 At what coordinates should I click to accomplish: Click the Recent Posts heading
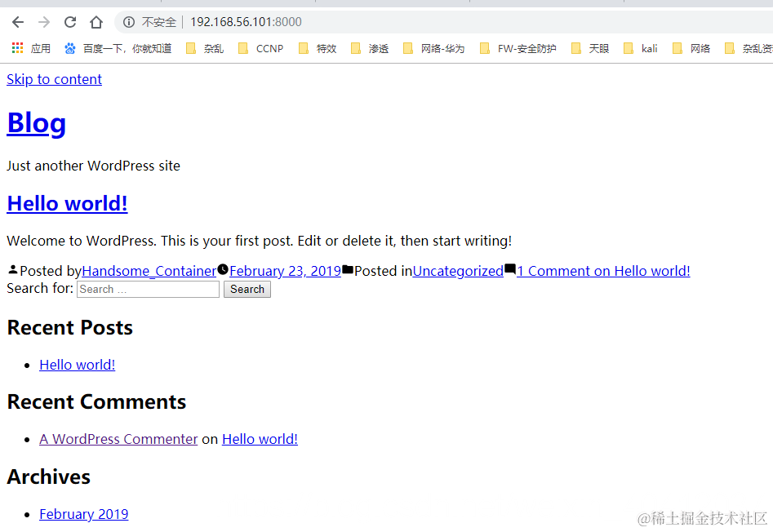(70, 328)
